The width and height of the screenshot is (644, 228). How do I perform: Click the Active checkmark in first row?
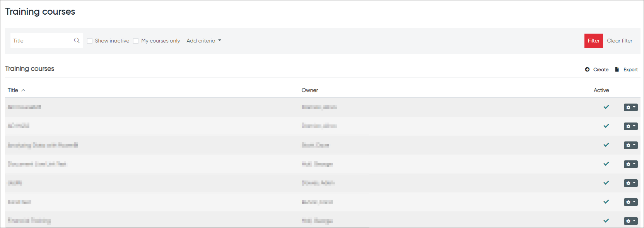click(x=606, y=107)
